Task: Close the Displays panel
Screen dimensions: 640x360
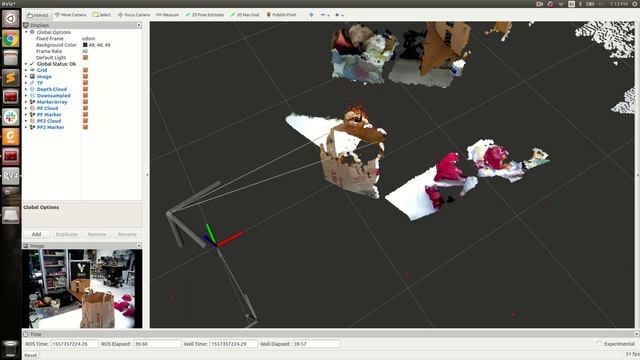Action: pos(139,25)
